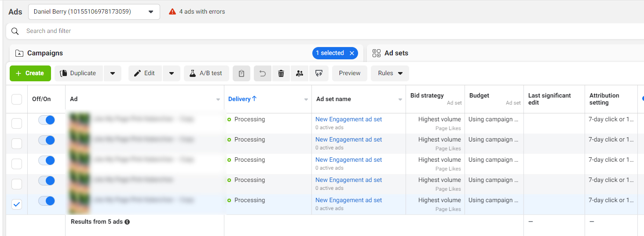Viewport: 644px width, 236px height.
Task: Click the undo arrow icon
Action: click(x=263, y=73)
